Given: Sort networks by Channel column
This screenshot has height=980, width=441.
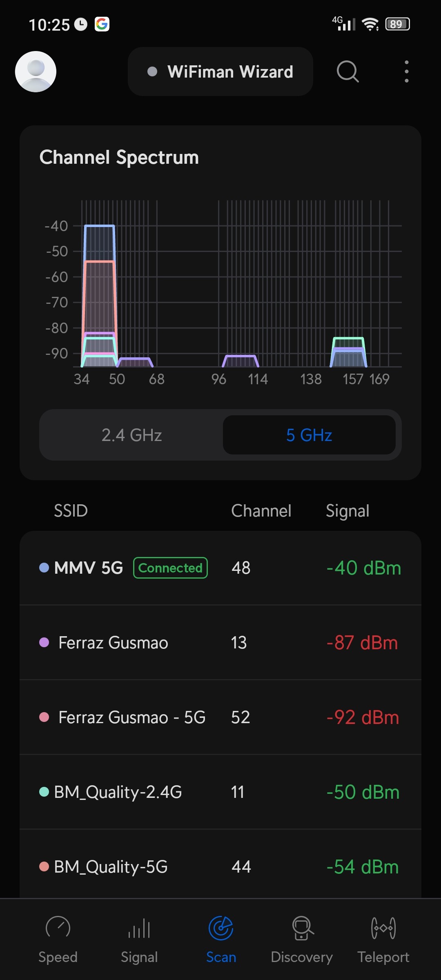Looking at the screenshot, I should click(x=261, y=511).
